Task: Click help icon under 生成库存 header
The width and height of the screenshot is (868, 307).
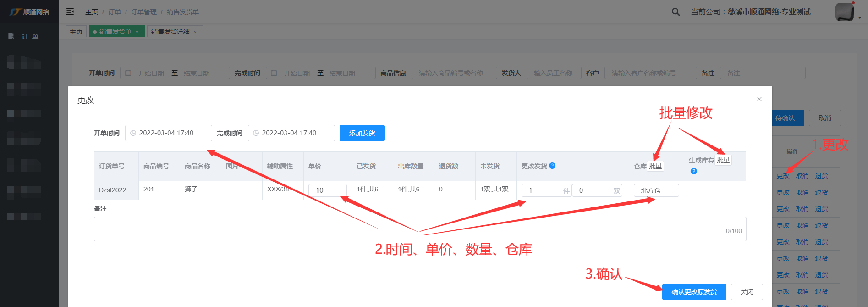Action: 693,171
